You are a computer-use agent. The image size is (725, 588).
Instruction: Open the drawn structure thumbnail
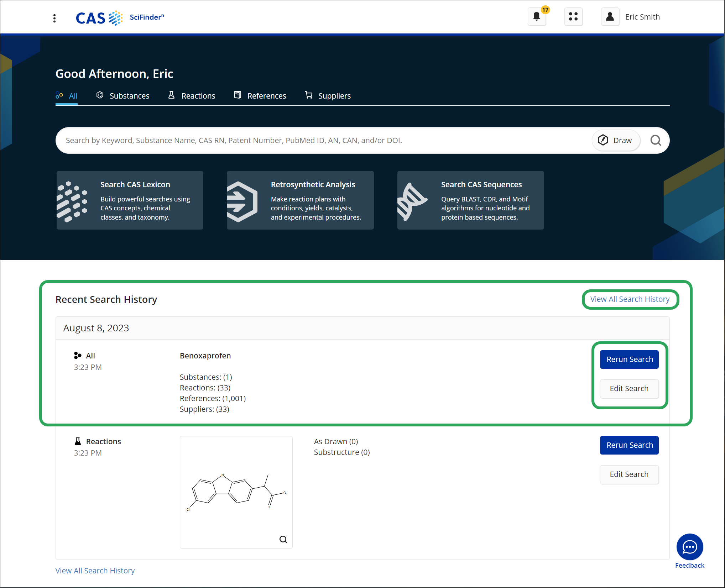(236, 492)
